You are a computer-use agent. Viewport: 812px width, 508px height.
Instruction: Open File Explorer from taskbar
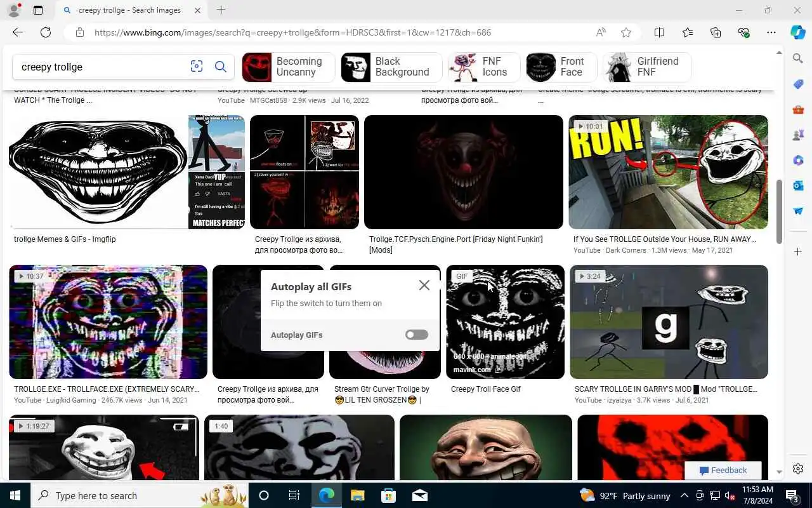pos(357,495)
